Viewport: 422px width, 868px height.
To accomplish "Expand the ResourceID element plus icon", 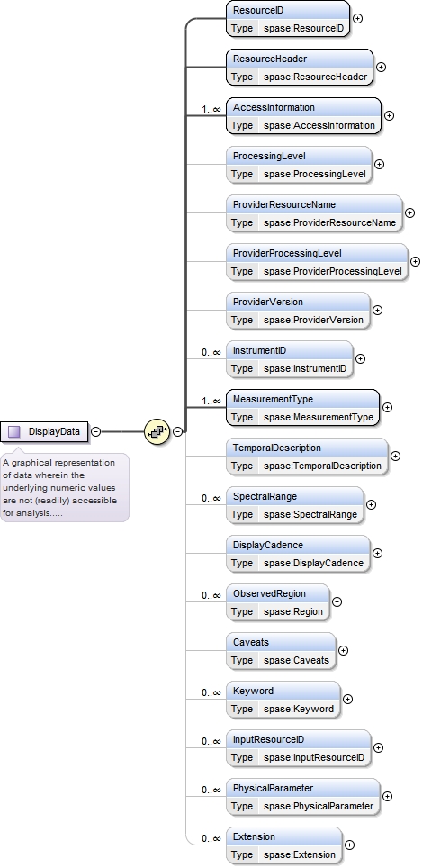I will point(358,18).
